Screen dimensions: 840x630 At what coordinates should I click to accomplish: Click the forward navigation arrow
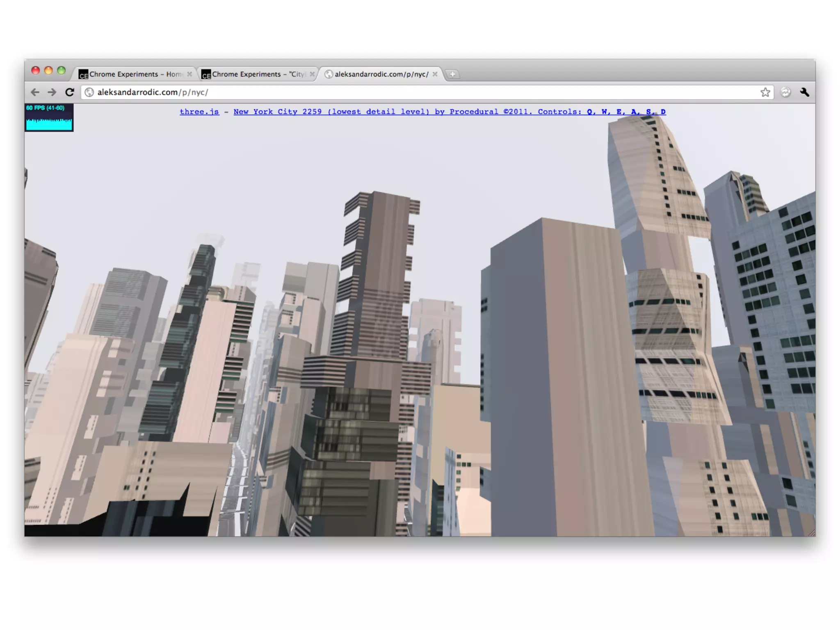point(52,92)
